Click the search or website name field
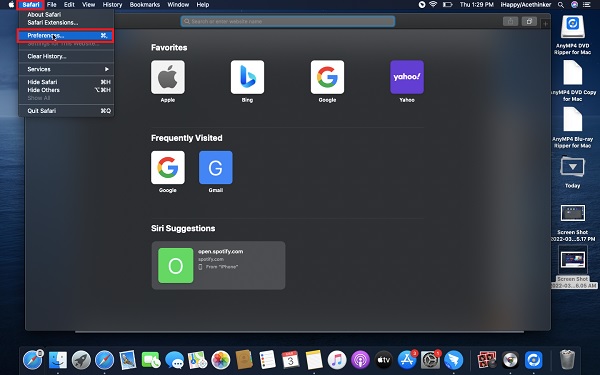The image size is (600, 375). (x=288, y=21)
